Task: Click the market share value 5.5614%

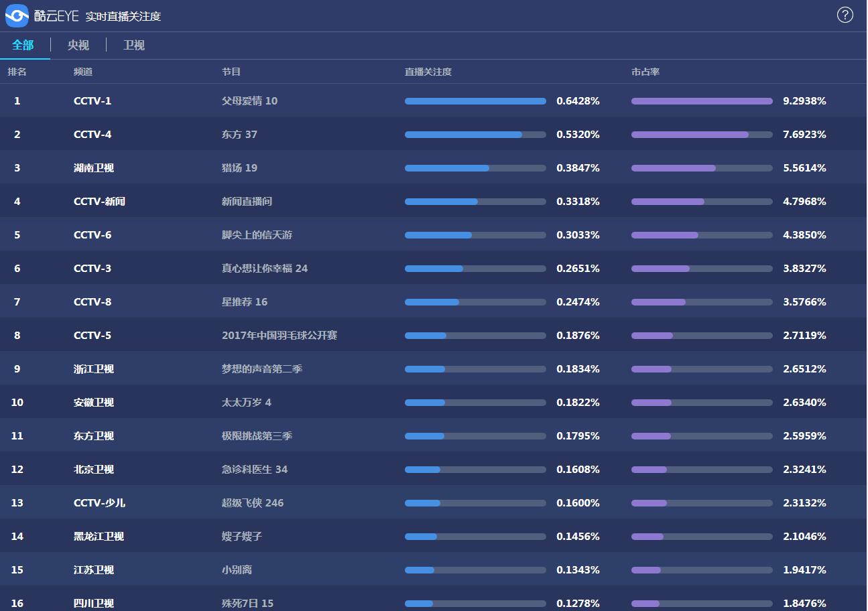Action: 804,168
